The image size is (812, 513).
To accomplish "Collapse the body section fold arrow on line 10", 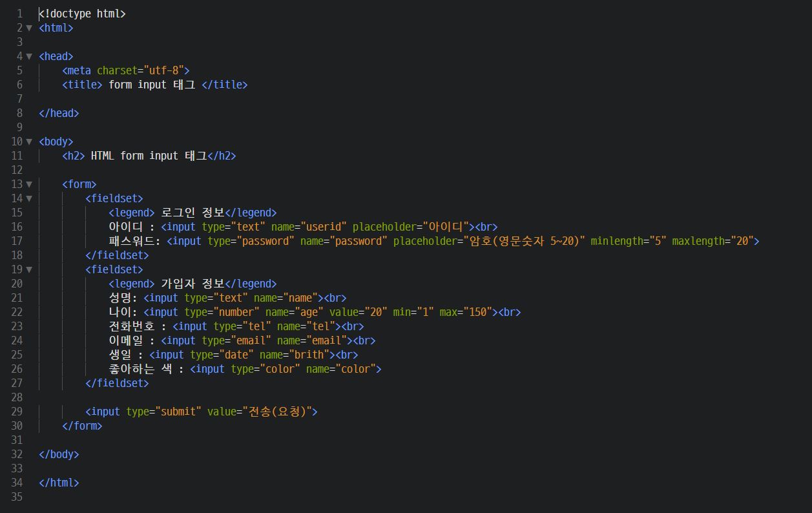I will pyautogui.click(x=29, y=141).
